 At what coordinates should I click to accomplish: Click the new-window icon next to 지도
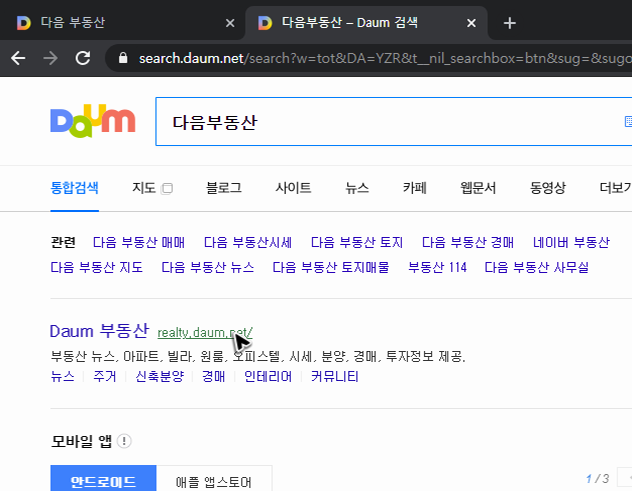point(167,188)
